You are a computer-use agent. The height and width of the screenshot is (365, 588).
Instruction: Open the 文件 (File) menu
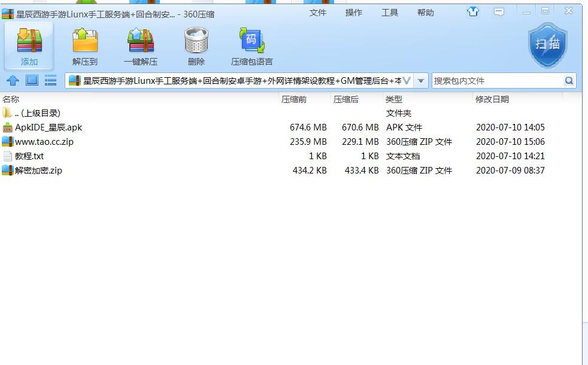click(318, 13)
